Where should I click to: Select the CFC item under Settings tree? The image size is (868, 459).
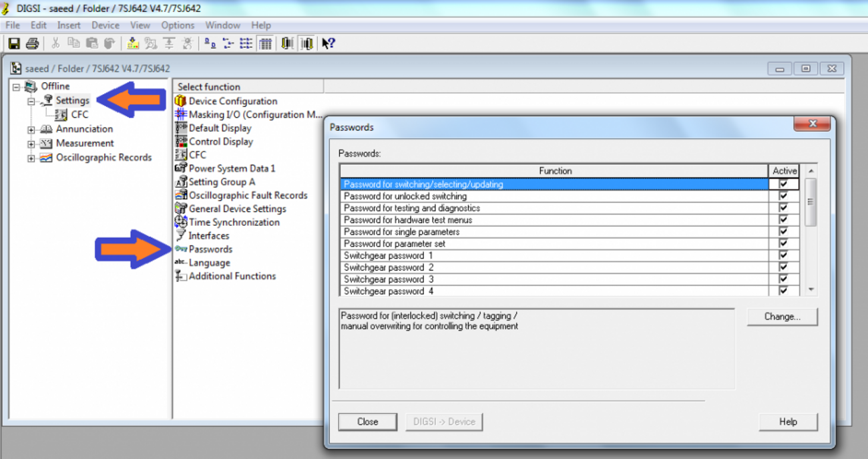79,115
